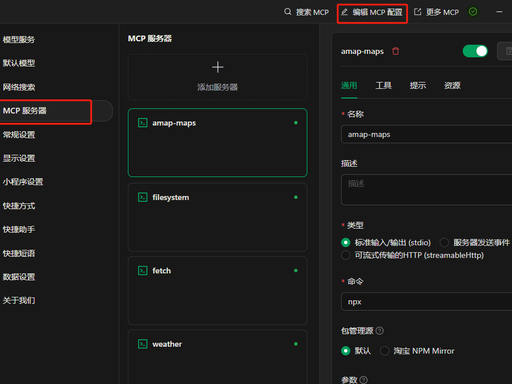Select 淘宝 NPM Mirror radio option
The image size is (512, 384).
(x=385, y=351)
